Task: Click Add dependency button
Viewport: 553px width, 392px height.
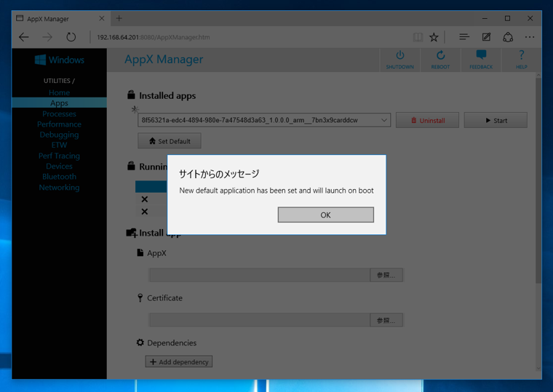Action: pyautogui.click(x=179, y=361)
